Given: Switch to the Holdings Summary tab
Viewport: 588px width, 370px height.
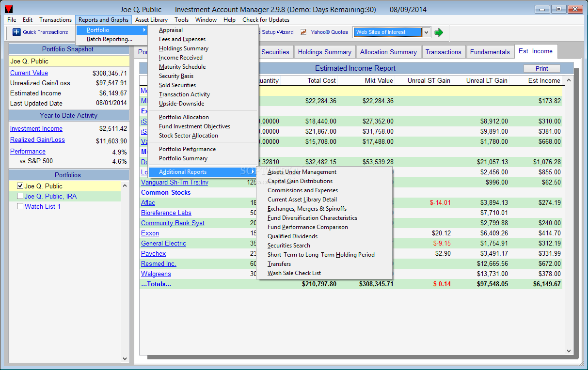Looking at the screenshot, I should coord(324,52).
